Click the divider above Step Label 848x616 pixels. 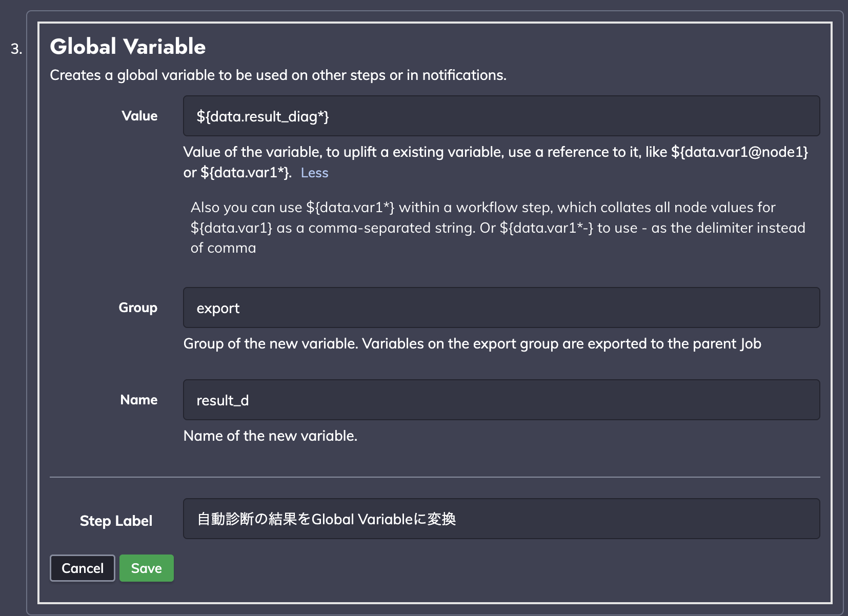click(435, 477)
